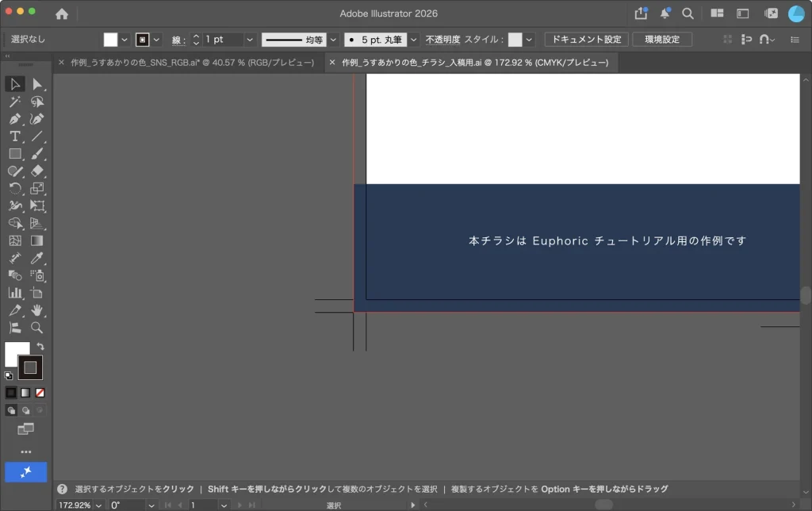The height and width of the screenshot is (511, 812).
Task: Switch to チラシ_入稿用.ai document tab
Action: coord(475,62)
